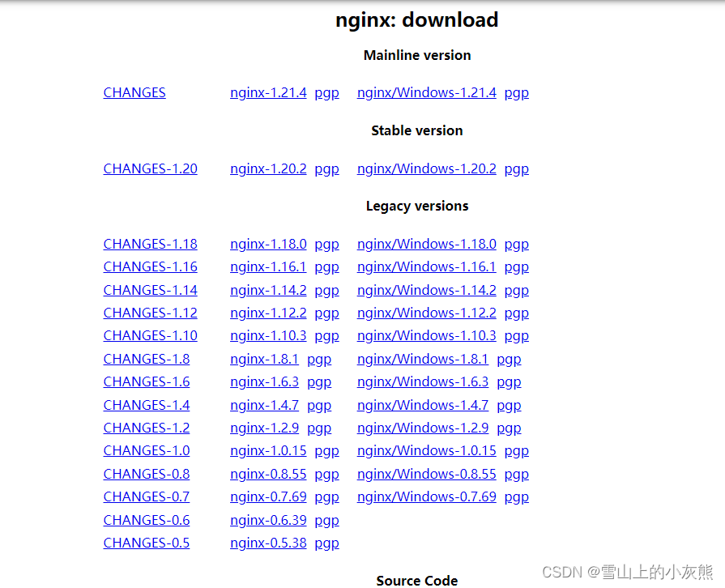Download nginx/Windows-1.18.0
This screenshot has height=588, width=725.
pos(426,244)
